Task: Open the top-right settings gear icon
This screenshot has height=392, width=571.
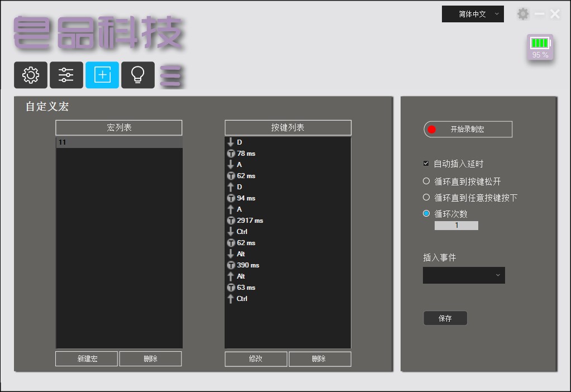Action: tap(523, 13)
